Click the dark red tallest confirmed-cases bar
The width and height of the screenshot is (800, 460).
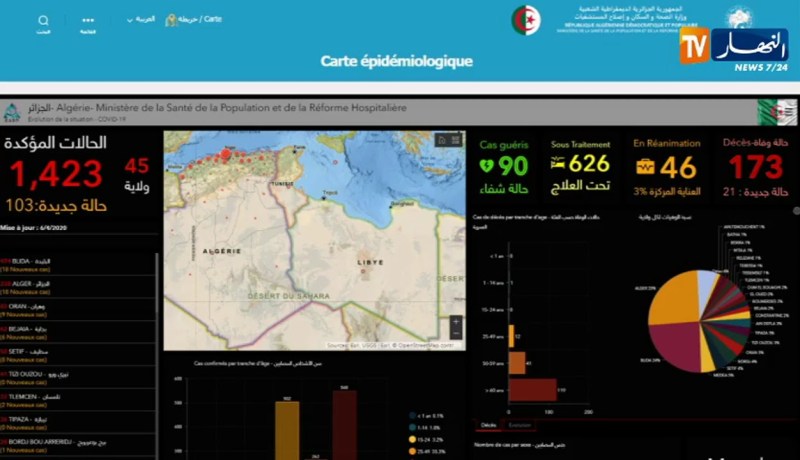344,425
